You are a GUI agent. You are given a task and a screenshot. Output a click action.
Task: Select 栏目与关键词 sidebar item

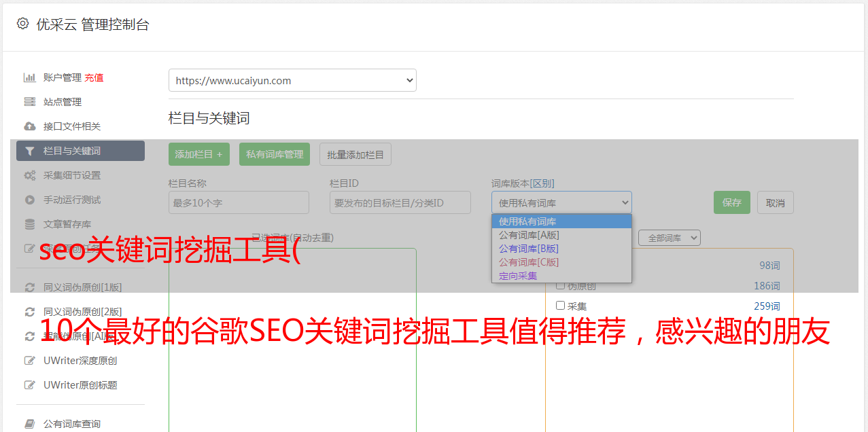click(x=80, y=151)
